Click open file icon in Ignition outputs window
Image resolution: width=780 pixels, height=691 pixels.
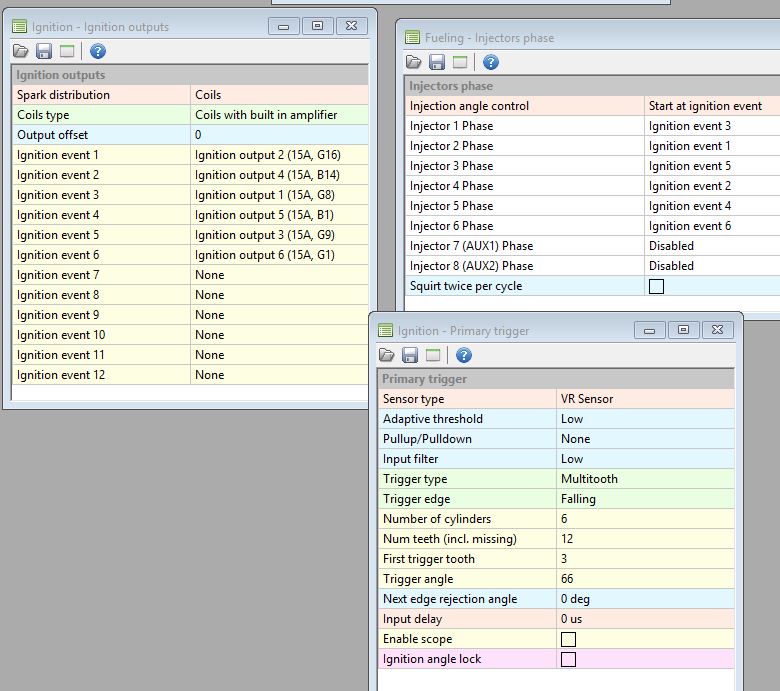point(21,51)
